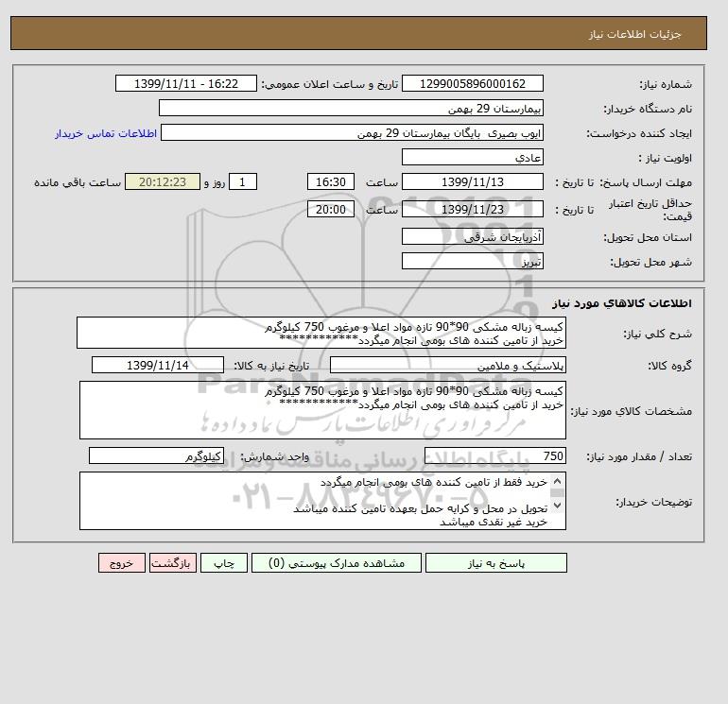Click the ساعت باقی مانده text
The width and height of the screenshot is (728, 704).
tap(78, 182)
